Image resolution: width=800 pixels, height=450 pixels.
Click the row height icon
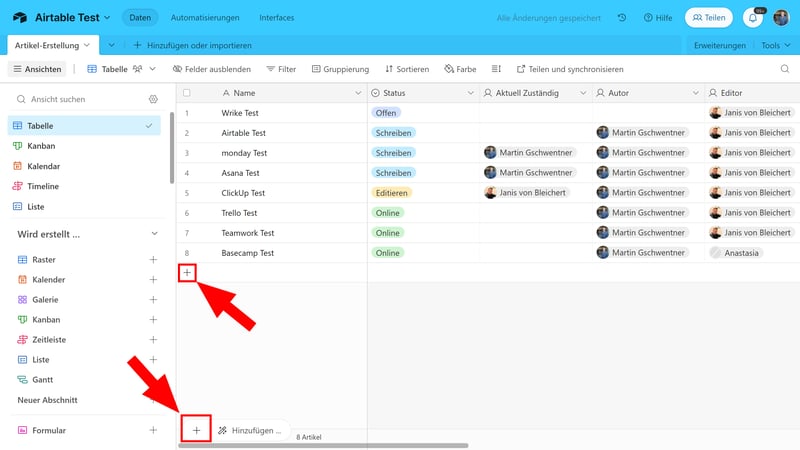(x=497, y=69)
